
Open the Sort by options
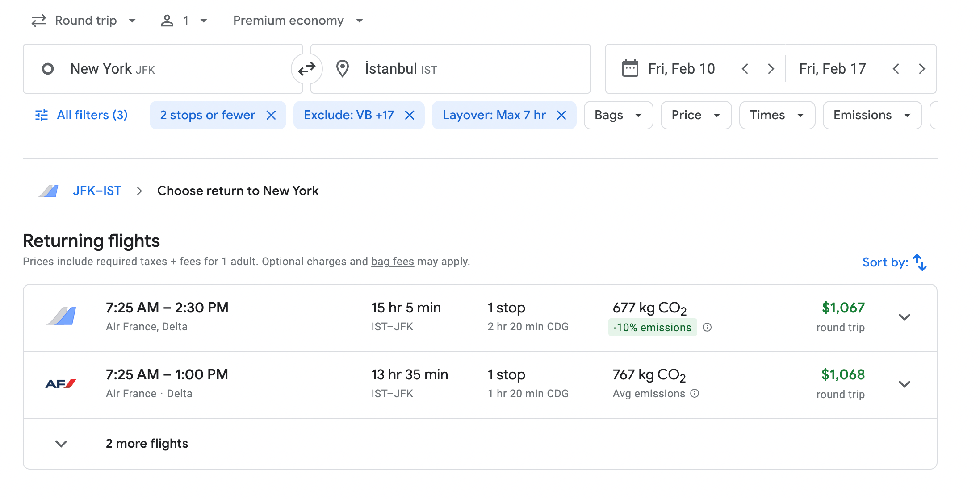pos(894,262)
